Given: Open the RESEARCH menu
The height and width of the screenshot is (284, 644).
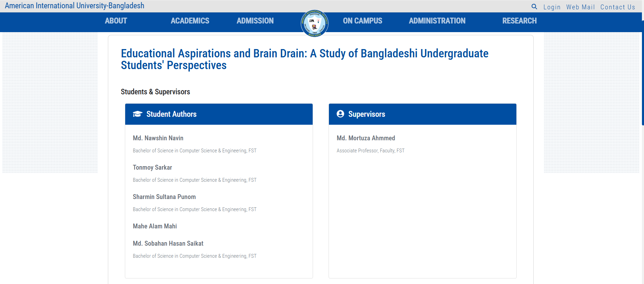Looking at the screenshot, I should tap(519, 21).
